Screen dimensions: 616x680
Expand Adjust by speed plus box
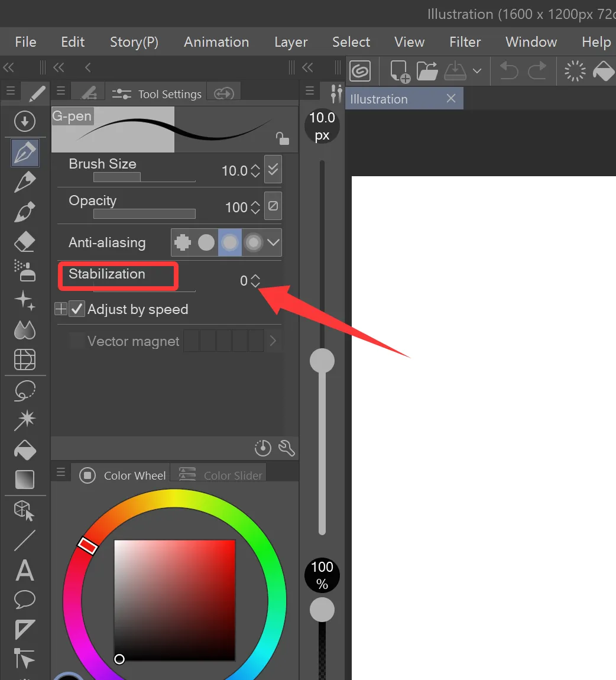coord(61,309)
